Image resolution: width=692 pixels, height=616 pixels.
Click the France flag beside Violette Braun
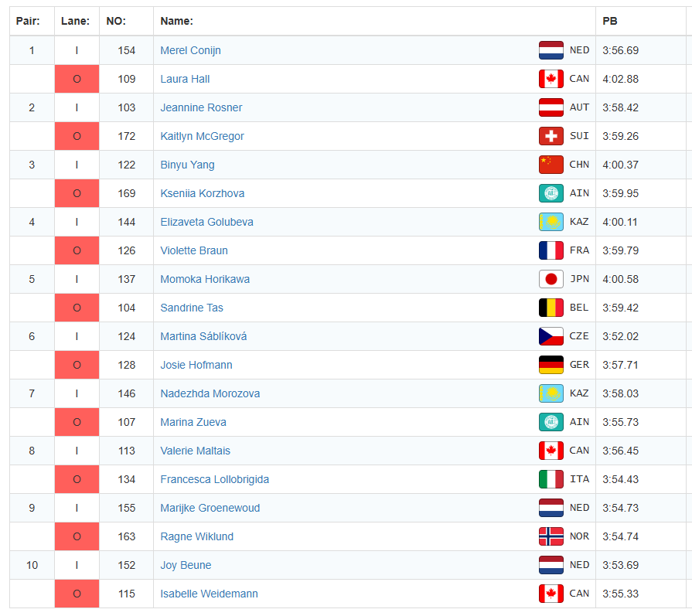551,250
